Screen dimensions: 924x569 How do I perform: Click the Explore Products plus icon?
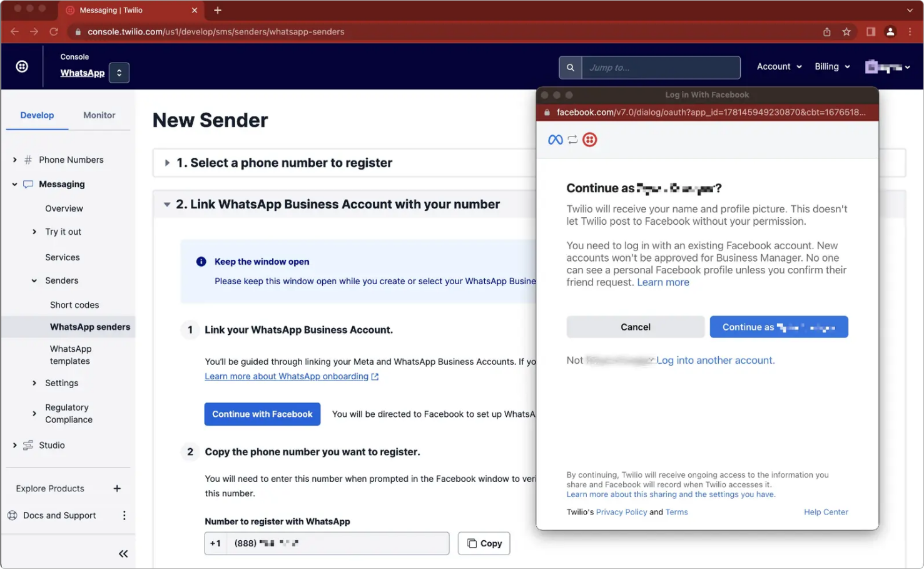coord(117,488)
